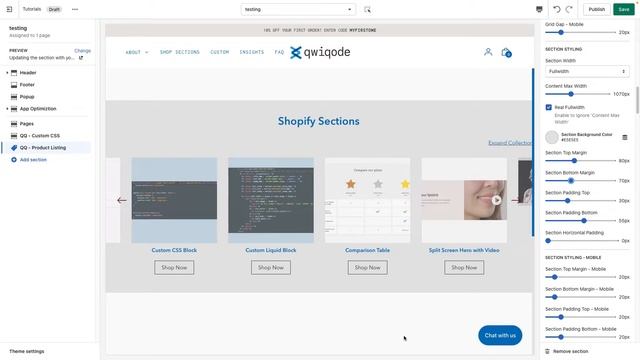Click the Custom Liquid Block title link
Viewport: 640px width, 360px height.
(271, 250)
